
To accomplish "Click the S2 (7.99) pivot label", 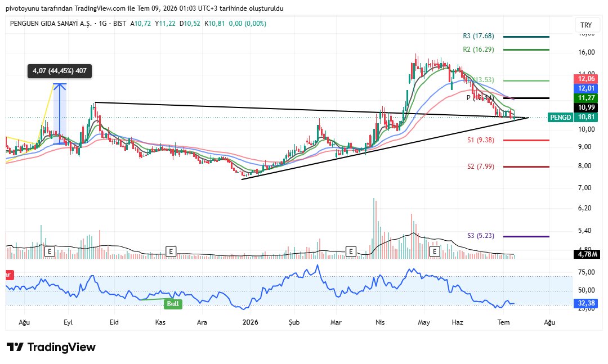I will tap(481, 167).
